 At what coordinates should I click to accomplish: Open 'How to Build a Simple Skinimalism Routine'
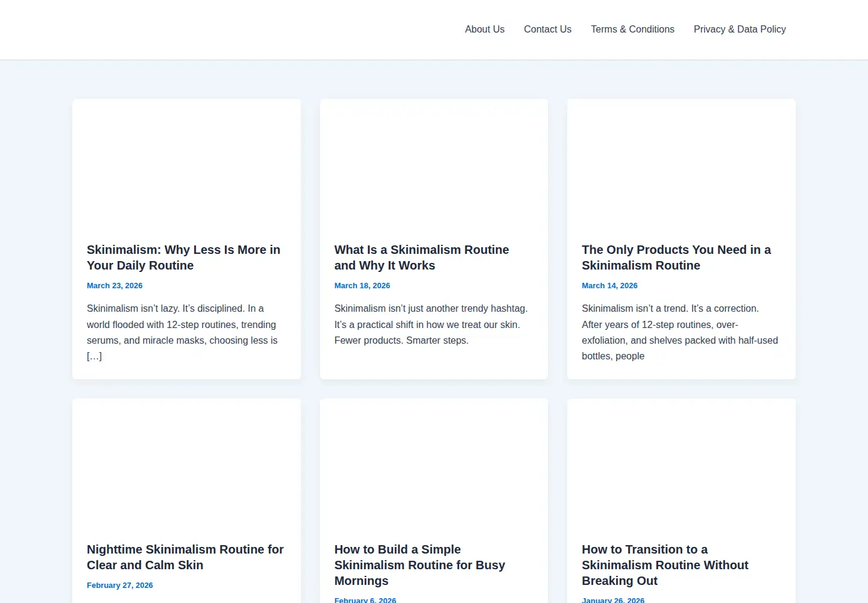(420, 565)
